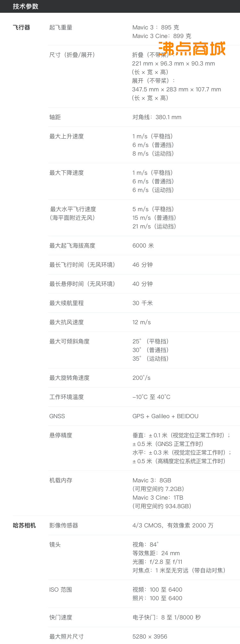Select GPS + Galileo + BEIDOU value
This screenshot has width=240, height=644.
pyautogui.click(x=165, y=416)
